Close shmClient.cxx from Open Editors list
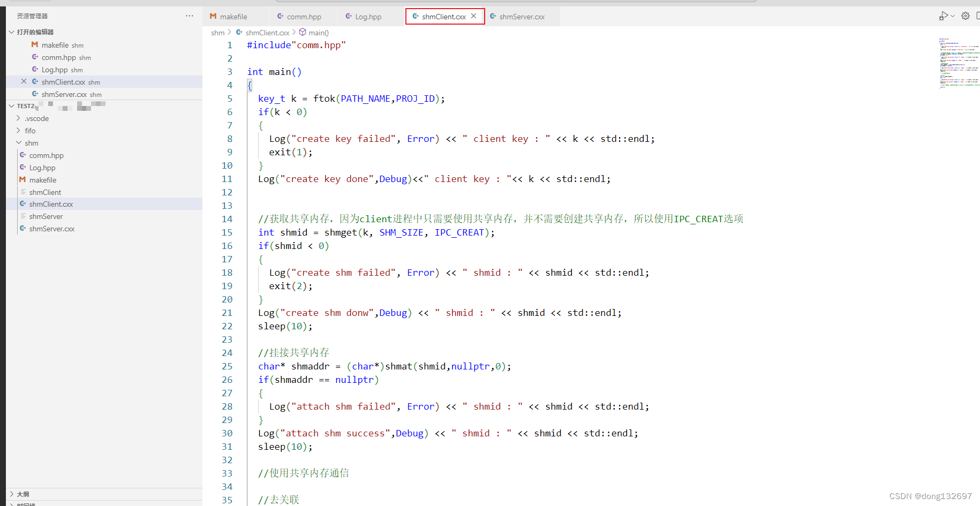This screenshot has height=506, width=980. (24, 81)
